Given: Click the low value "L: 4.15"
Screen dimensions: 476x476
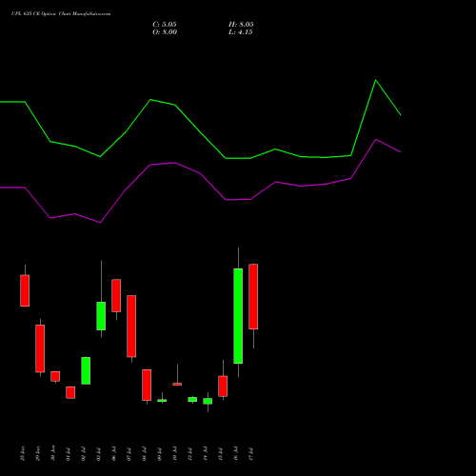Looking at the screenshot, I should click(x=241, y=32).
